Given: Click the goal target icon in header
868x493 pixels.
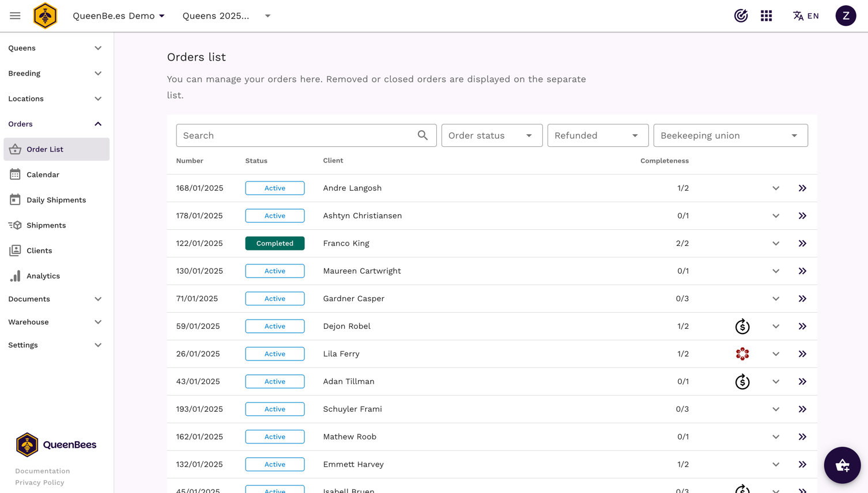Looking at the screenshot, I should pyautogui.click(x=741, y=16).
